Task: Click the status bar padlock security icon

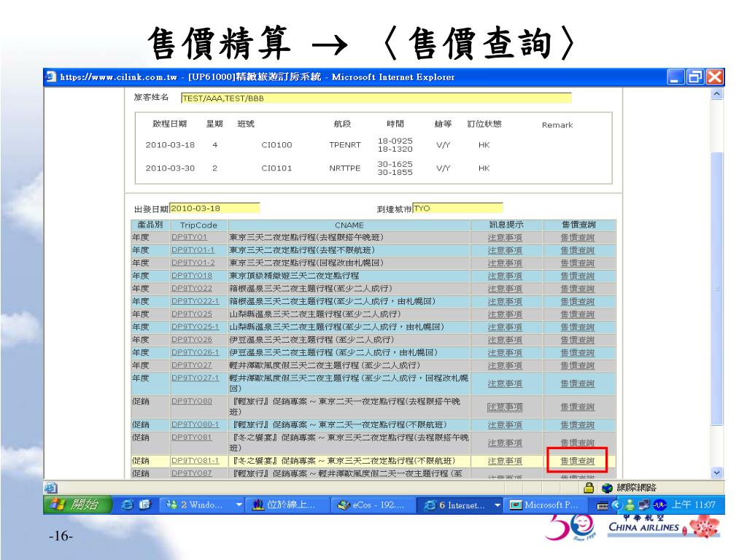Action: click(589, 488)
